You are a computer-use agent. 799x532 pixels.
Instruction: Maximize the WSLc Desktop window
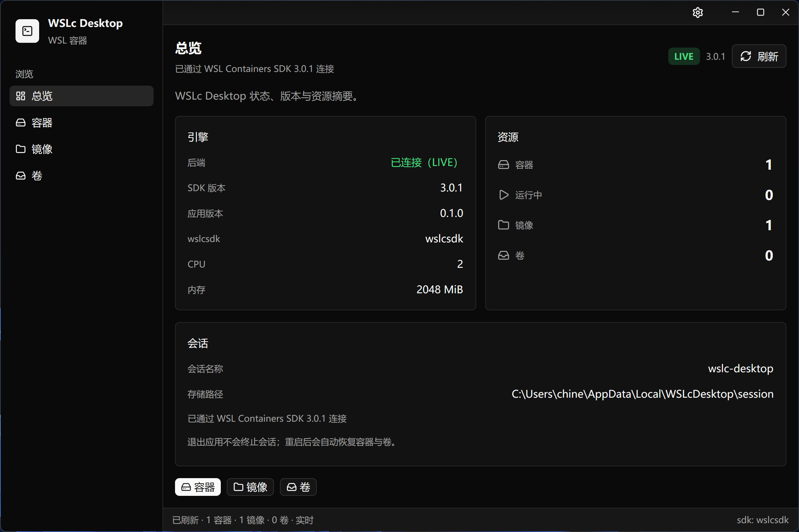tap(761, 13)
